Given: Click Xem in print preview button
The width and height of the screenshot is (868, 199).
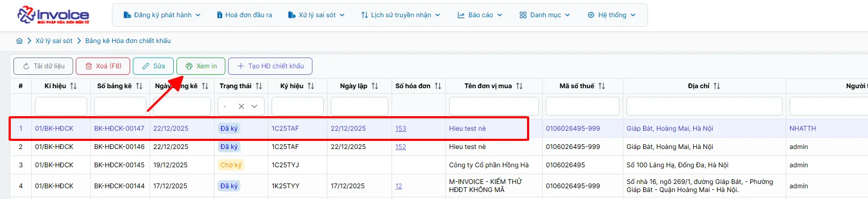Looking at the screenshot, I should point(201,66).
